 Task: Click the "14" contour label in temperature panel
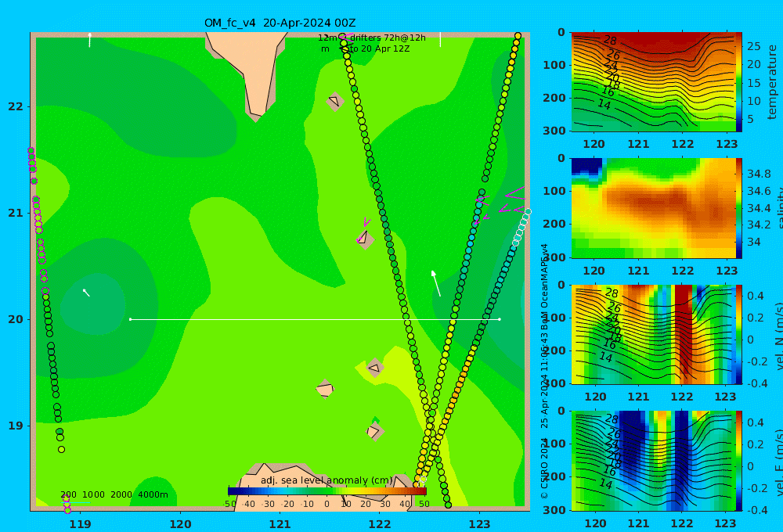(x=604, y=104)
